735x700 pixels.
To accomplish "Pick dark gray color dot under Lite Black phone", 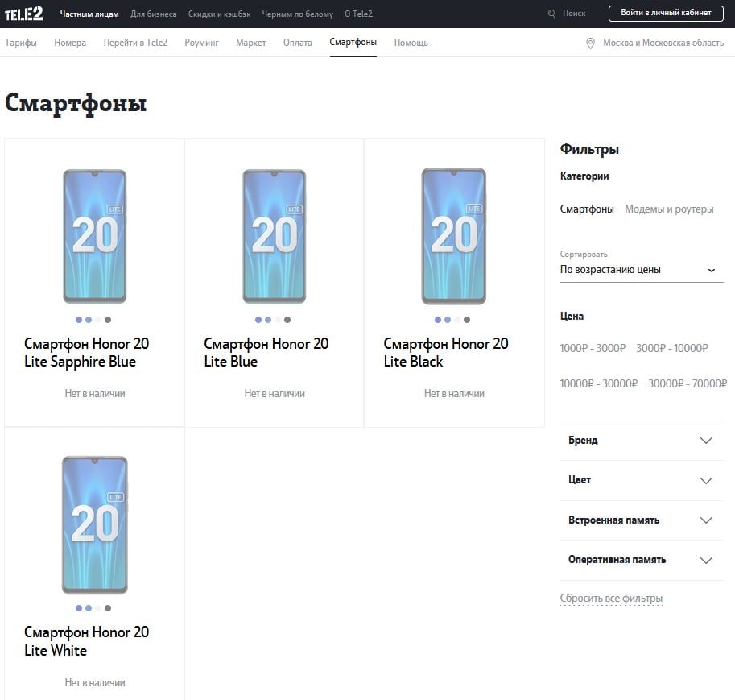I will tap(467, 320).
